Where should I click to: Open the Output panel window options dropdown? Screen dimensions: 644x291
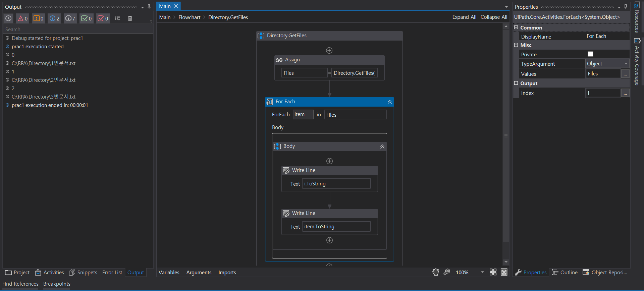tap(143, 7)
